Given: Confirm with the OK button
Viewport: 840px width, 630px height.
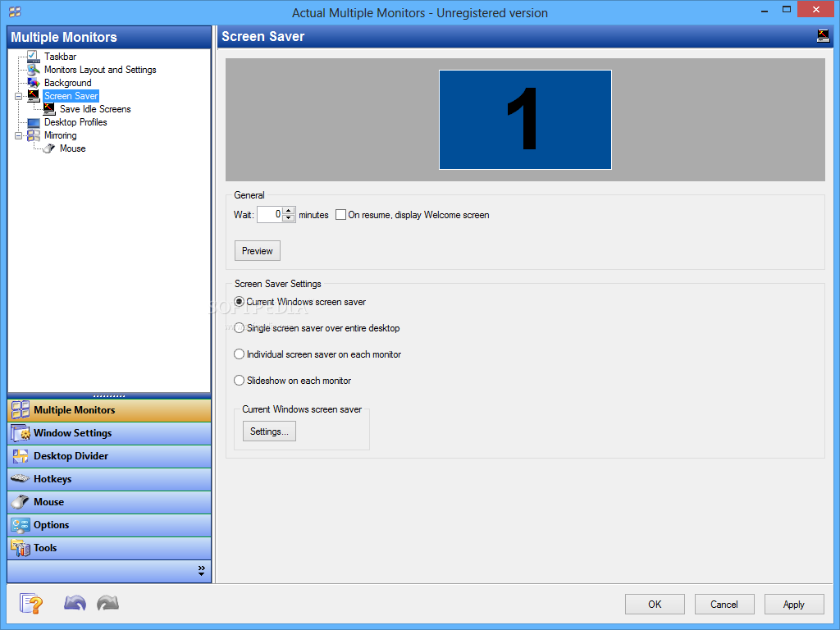Looking at the screenshot, I should point(655,605).
